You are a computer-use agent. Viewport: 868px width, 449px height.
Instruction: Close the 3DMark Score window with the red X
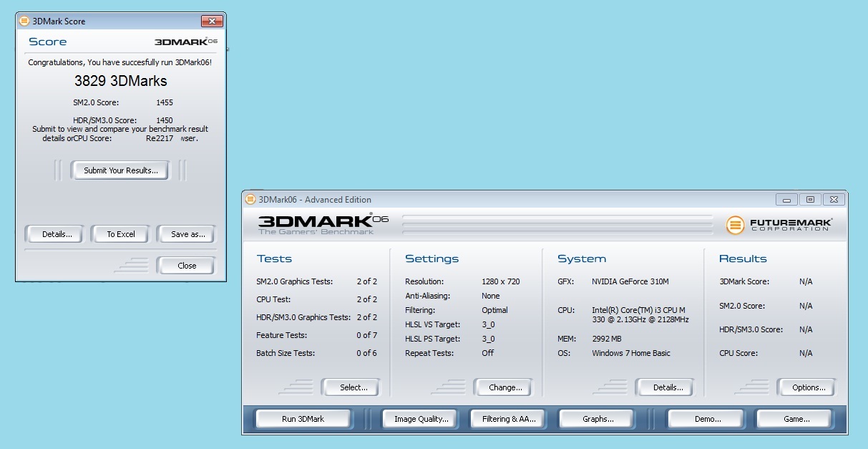(211, 21)
